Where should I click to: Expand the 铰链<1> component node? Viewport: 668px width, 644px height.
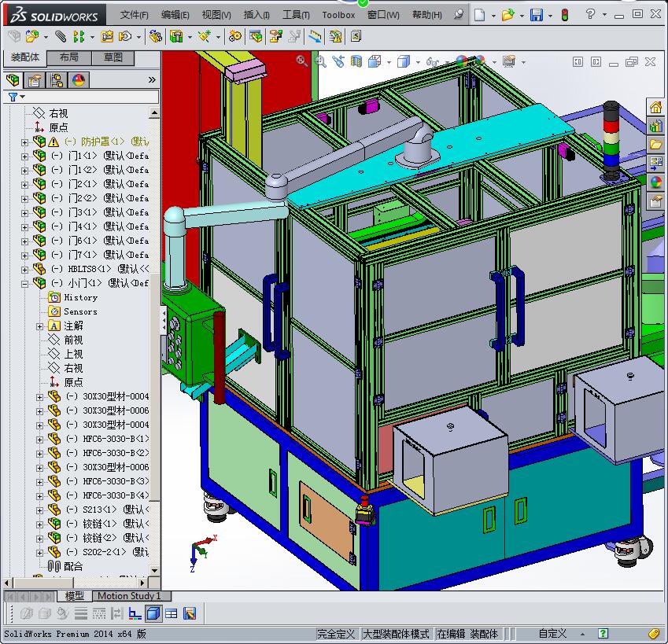pos(39,524)
